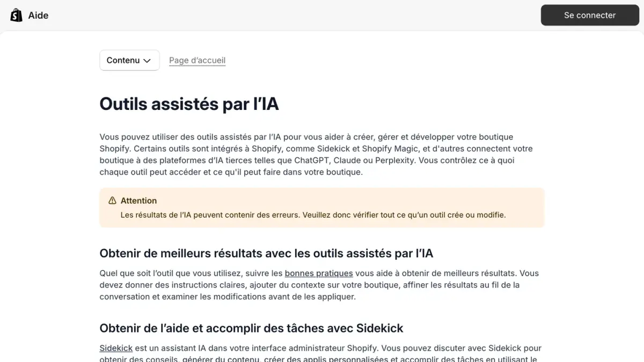Click the Attention label in the notice box
The width and height of the screenshot is (644, 362).
(138, 201)
